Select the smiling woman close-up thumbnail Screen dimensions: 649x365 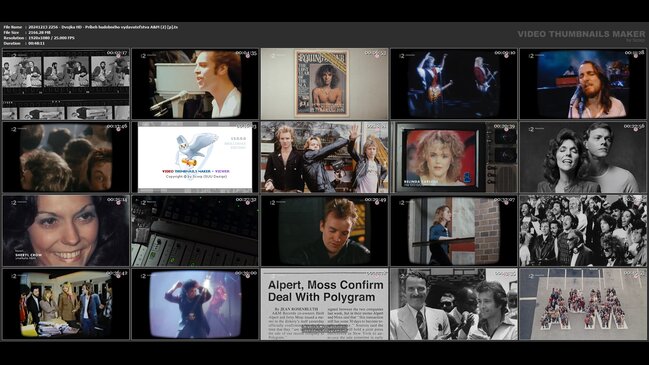pos(66,231)
